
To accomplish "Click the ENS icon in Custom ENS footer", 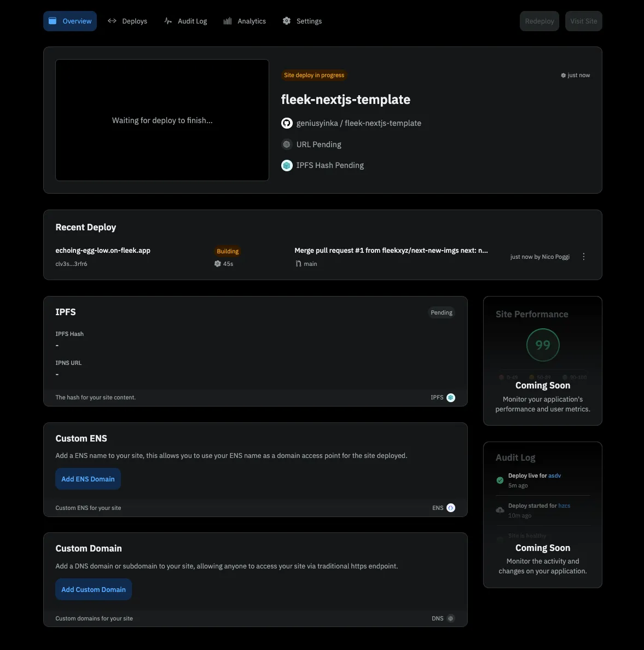I will 451,508.
